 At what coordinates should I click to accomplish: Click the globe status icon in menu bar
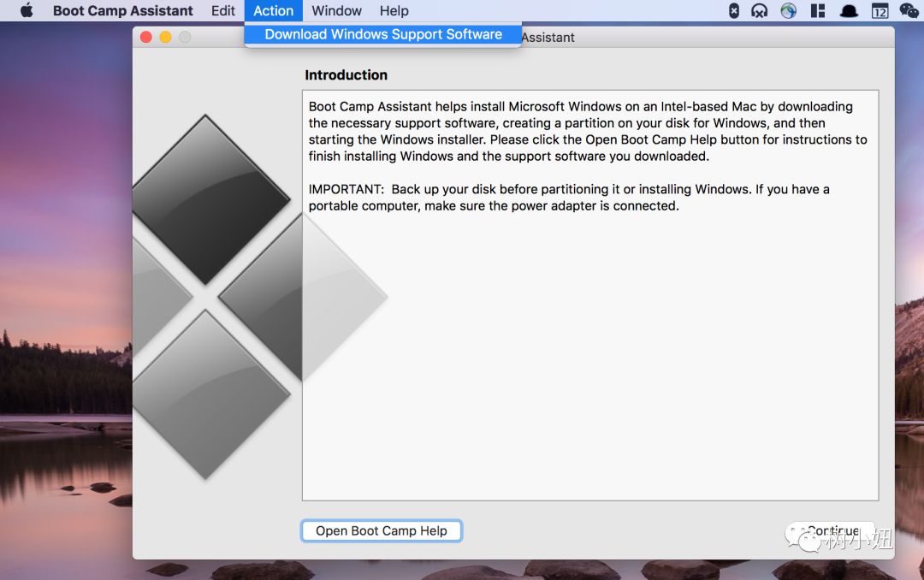(x=789, y=10)
